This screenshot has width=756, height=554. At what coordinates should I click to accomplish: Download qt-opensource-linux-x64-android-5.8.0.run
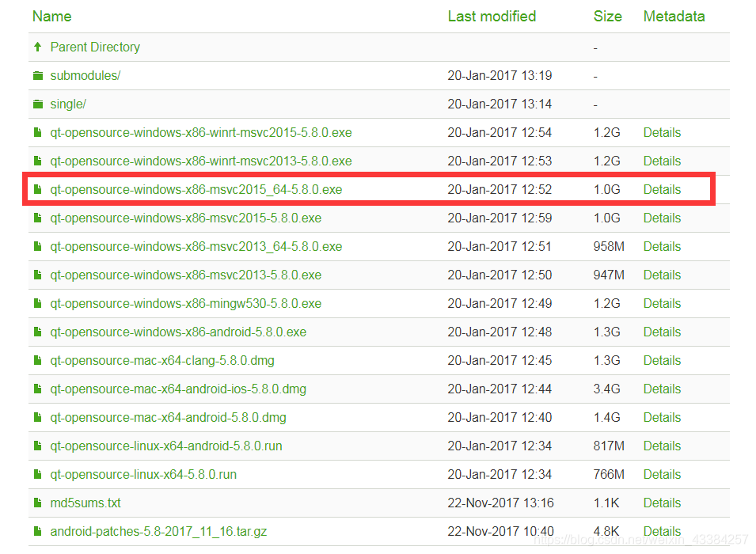pyautogui.click(x=166, y=446)
